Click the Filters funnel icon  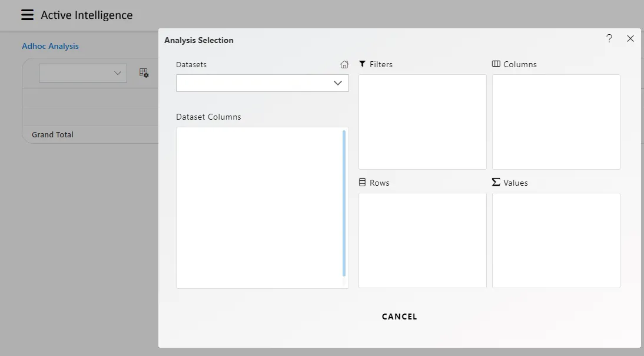362,64
